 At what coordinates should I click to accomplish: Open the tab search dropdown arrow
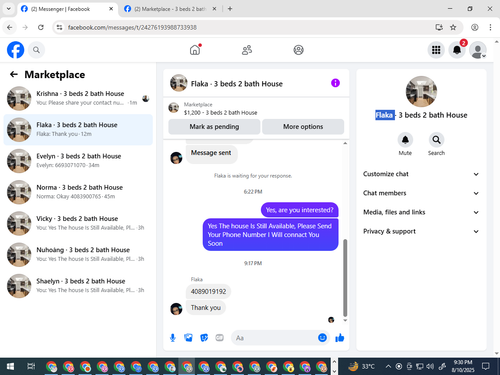point(9,9)
